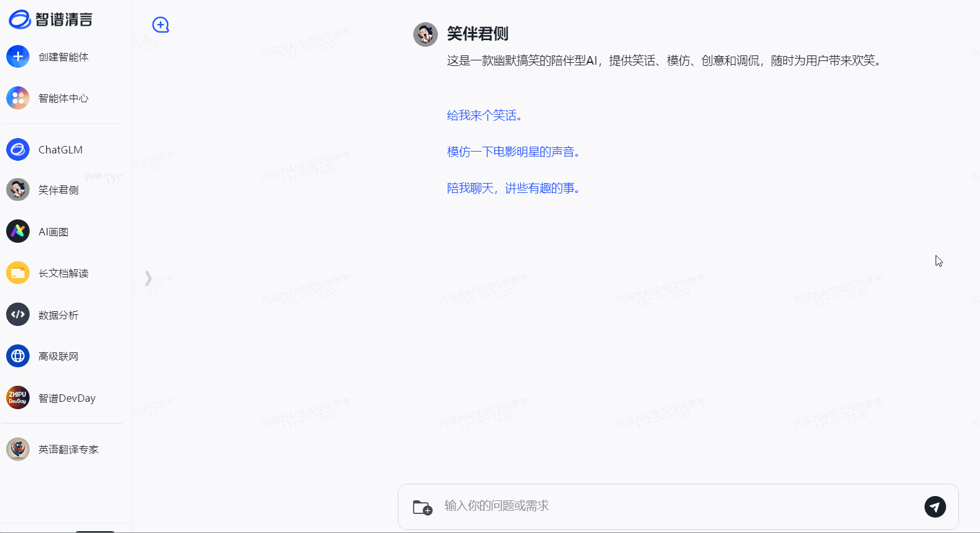Screen dimensions: 980x533
Task: Open AI画图 agent
Action: [x=54, y=232]
